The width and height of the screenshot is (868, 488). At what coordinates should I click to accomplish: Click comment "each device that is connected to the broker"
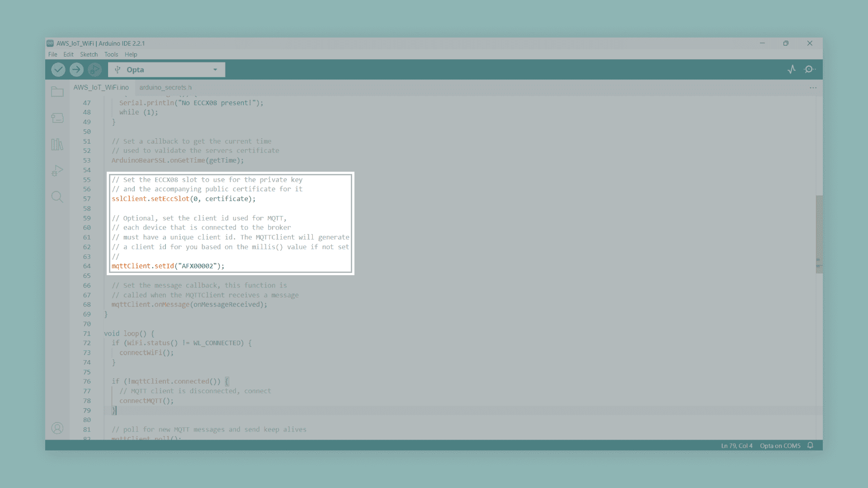[x=201, y=228]
